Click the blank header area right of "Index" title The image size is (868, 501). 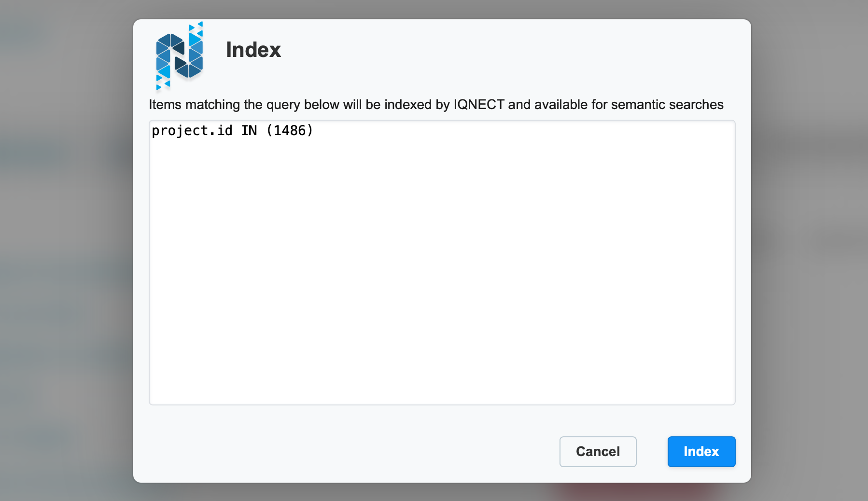coord(507,50)
